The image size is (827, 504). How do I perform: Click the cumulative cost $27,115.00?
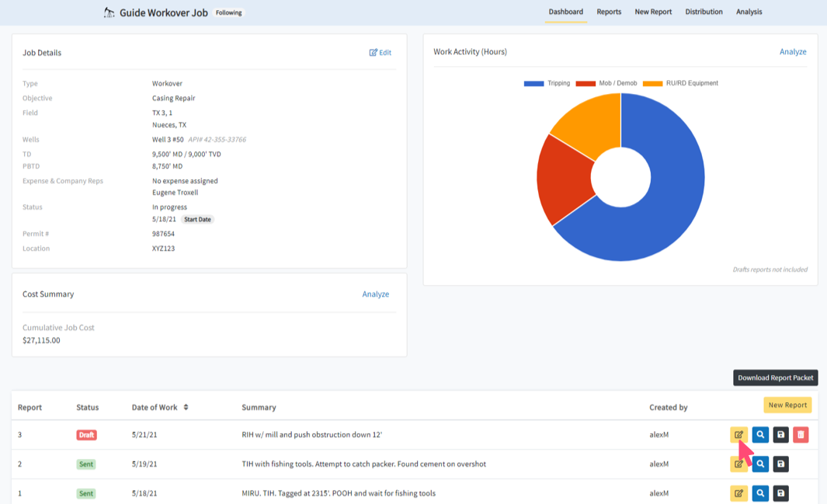tap(41, 340)
